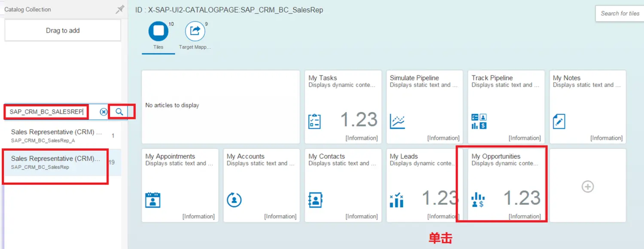The height and width of the screenshot is (249, 644).
Task: Click [Information] on My Tasks tile
Action: (x=361, y=138)
